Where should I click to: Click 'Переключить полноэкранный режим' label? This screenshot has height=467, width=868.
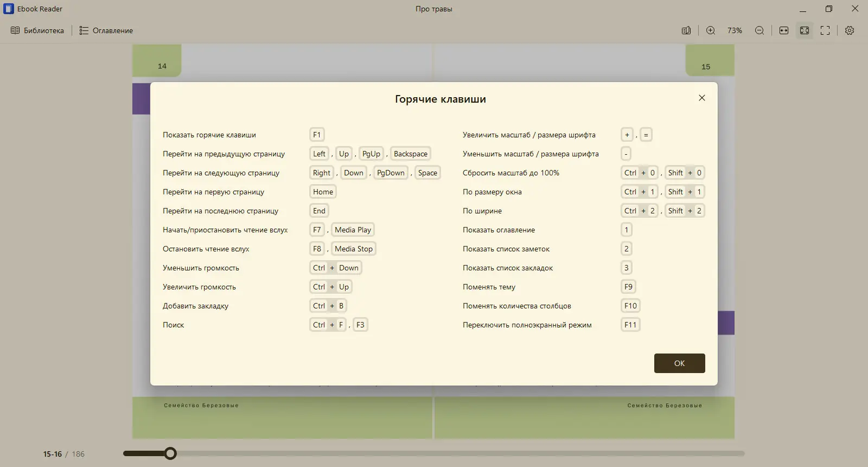coord(527,325)
